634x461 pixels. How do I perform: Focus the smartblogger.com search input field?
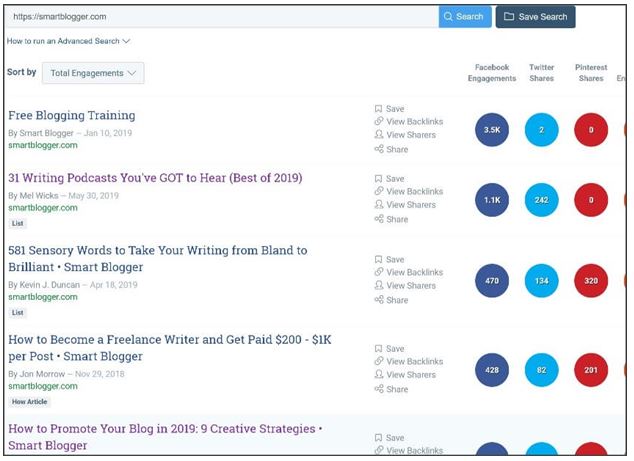click(220, 17)
